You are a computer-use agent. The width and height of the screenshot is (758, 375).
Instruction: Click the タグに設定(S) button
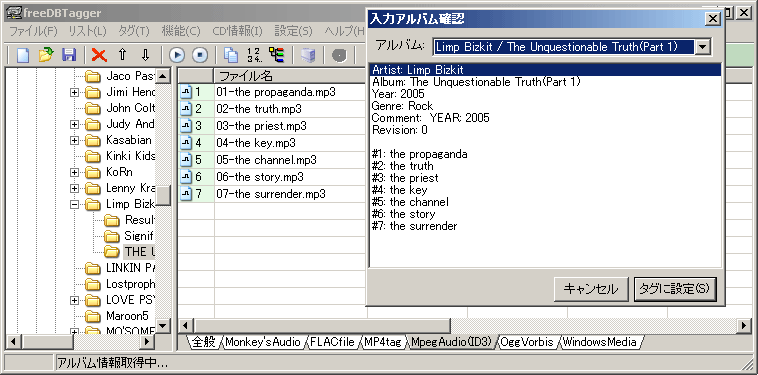674,289
